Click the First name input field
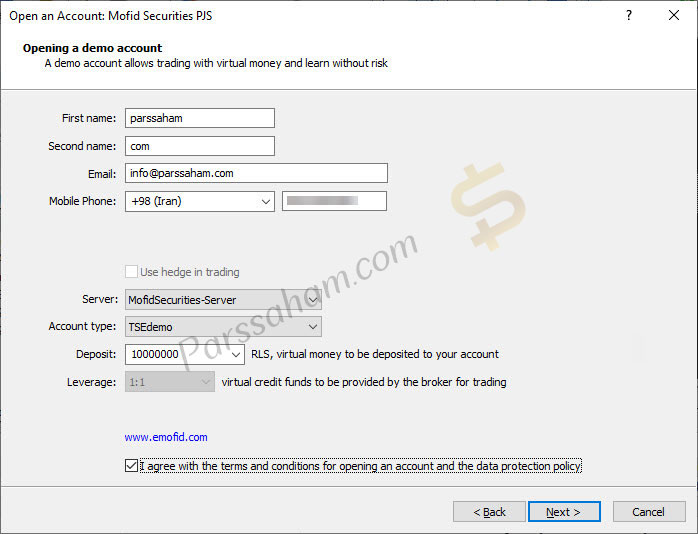The width and height of the screenshot is (698, 534). pyautogui.click(x=200, y=118)
